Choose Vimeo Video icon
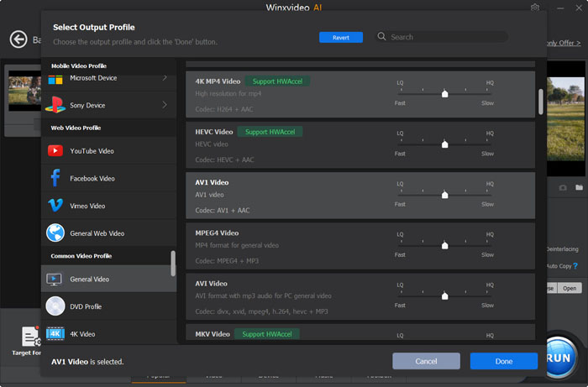 tap(55, 206)
